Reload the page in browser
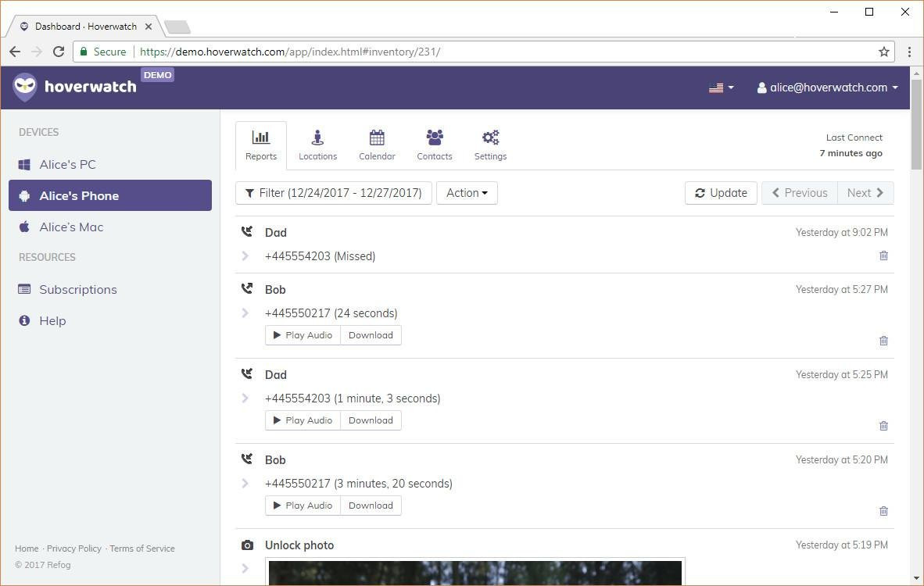This screenshot has width=924, height=586. tap(59, 52)
